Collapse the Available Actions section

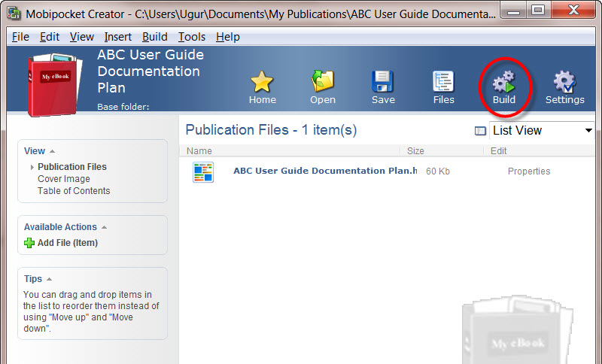click(104, 227)
